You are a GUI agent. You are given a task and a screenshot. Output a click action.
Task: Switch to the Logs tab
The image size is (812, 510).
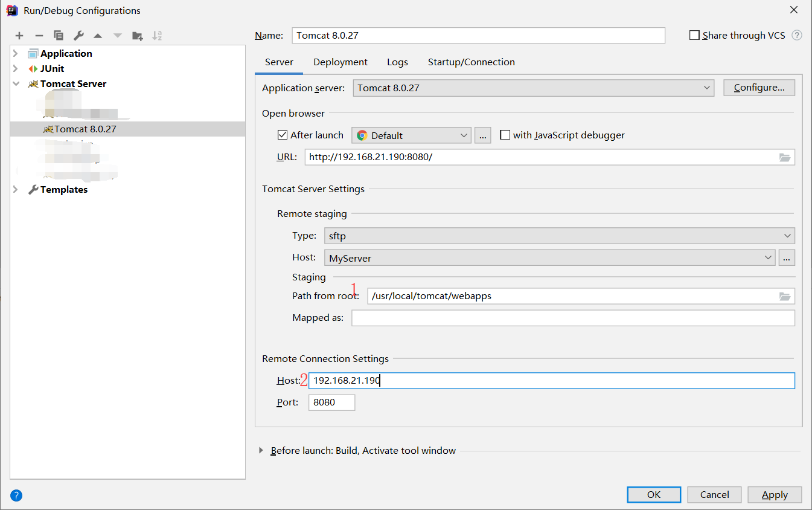click(x=398, y=62)
